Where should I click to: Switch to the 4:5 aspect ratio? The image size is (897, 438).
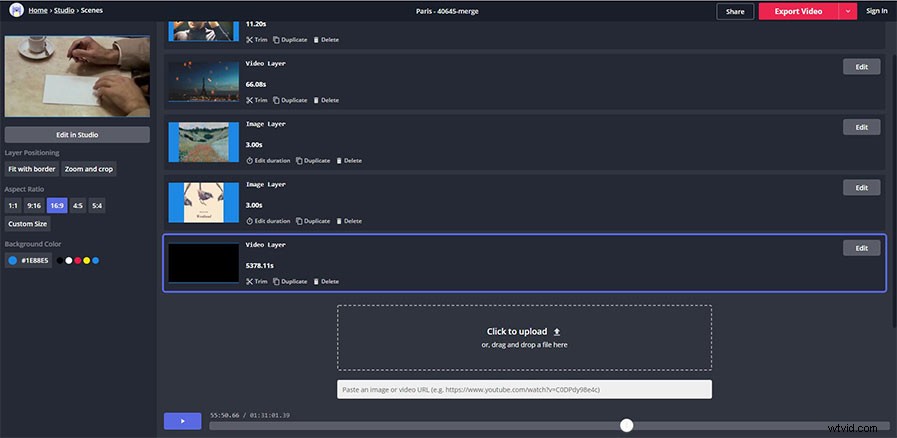point(78,205)
